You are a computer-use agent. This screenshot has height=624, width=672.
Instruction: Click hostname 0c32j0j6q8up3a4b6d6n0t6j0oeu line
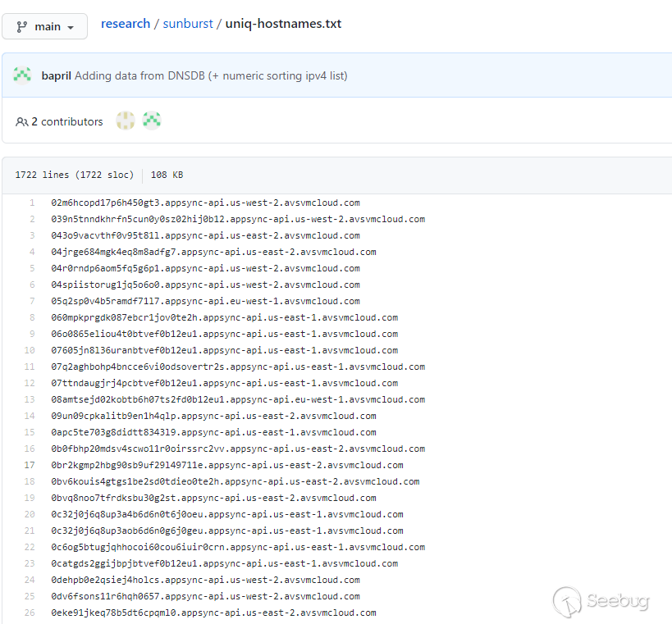click(x=227, y=514)
